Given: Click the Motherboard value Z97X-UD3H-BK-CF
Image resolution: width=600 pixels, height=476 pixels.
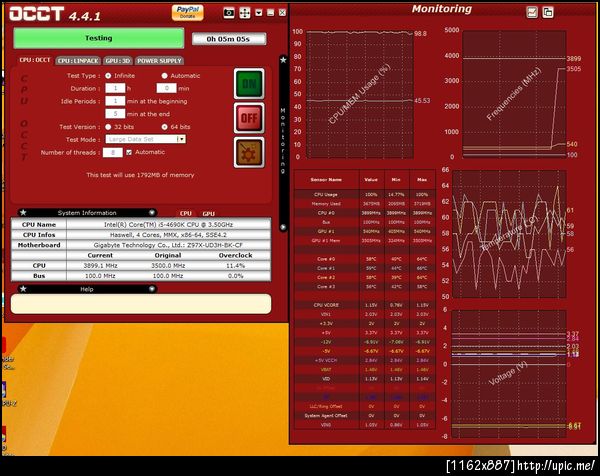Looking at the screenshot, I should (168, 245).
